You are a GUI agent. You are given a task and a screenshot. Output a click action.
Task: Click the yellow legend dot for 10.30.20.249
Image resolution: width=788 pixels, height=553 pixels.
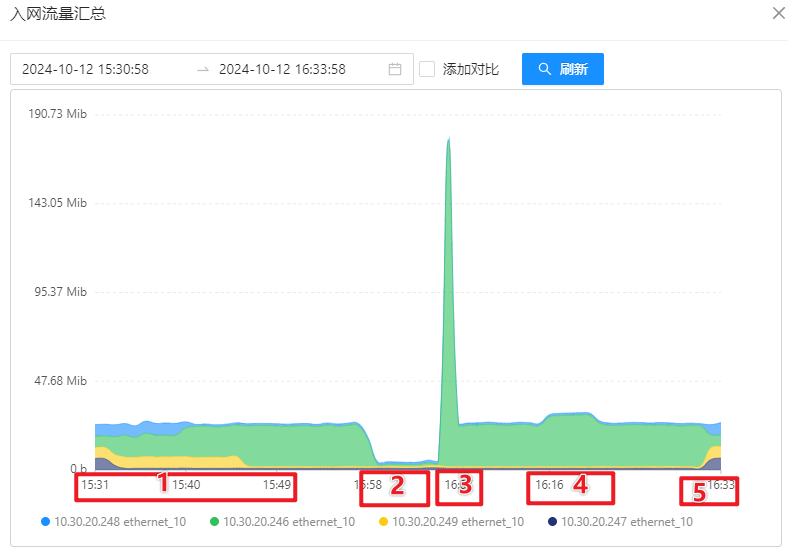[383, 521]
